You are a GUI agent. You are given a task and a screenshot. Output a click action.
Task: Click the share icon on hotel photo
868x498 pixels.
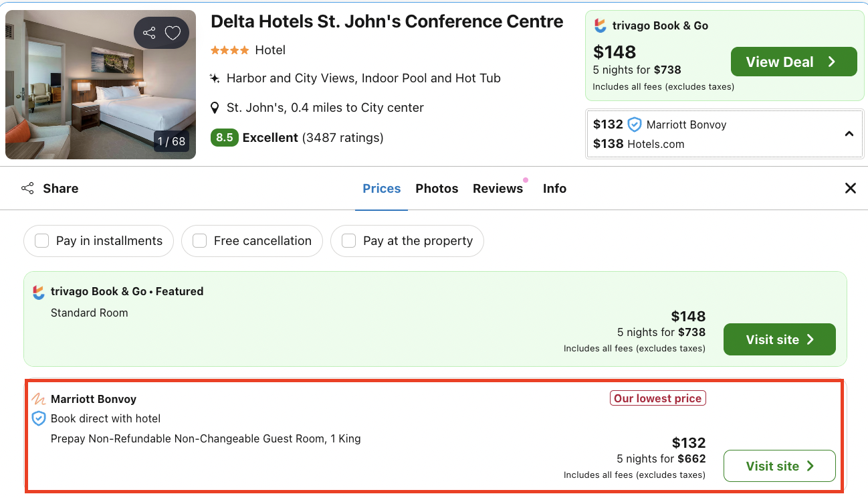pyautogui.click(x=149, y=33)
